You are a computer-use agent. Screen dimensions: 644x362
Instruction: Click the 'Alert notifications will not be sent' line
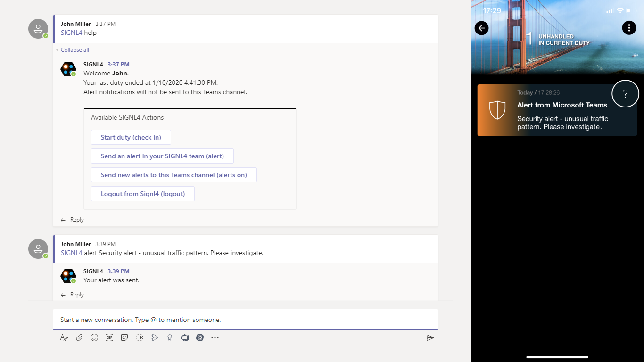165,92
